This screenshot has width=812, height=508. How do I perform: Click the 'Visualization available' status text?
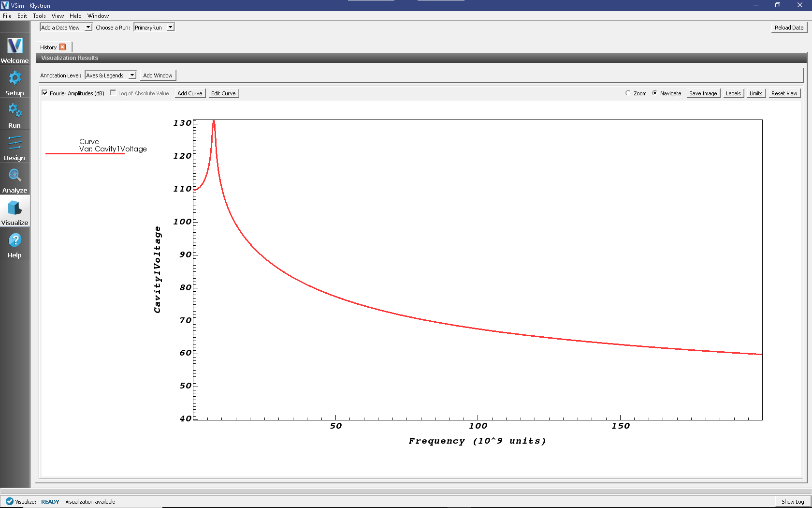click(x=90, y=502)
